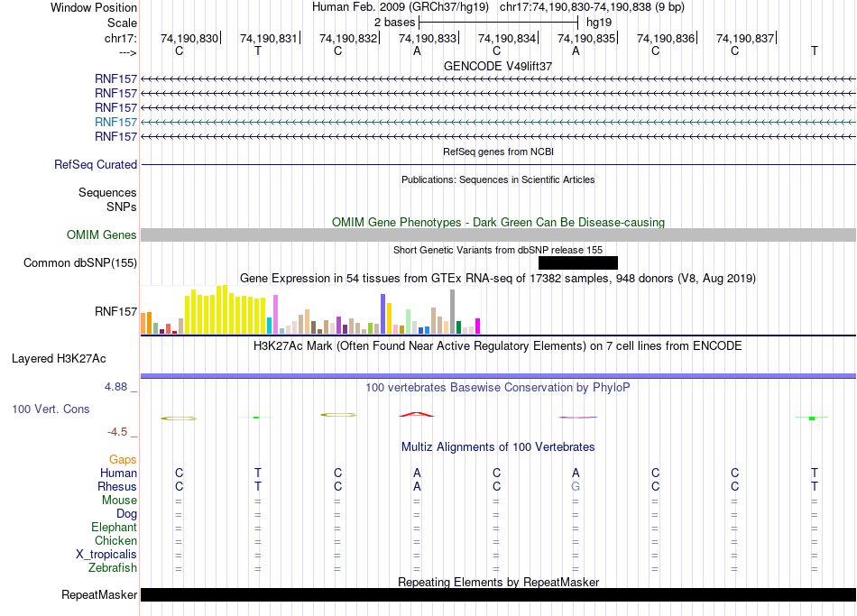The height and width of the screenshot is (616, 857).
Task: Click the Window Position label
Action: pyautogui.click(x=94, y=7)
